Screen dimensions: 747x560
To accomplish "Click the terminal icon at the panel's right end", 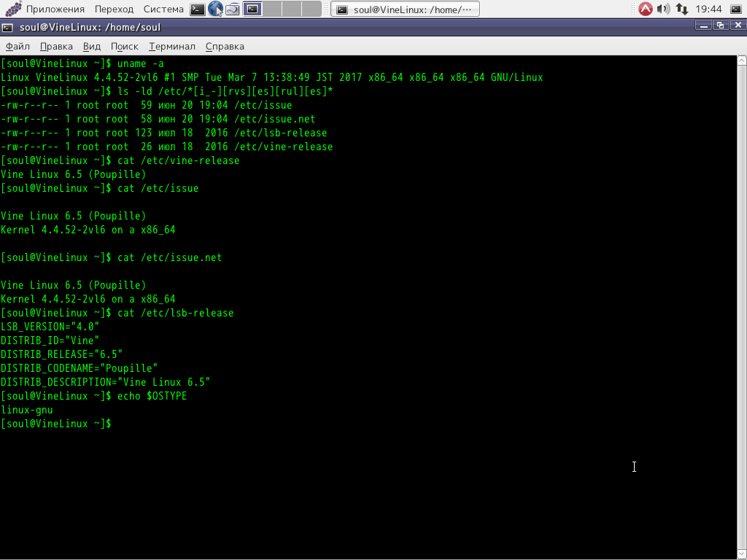I will [735, 9].
